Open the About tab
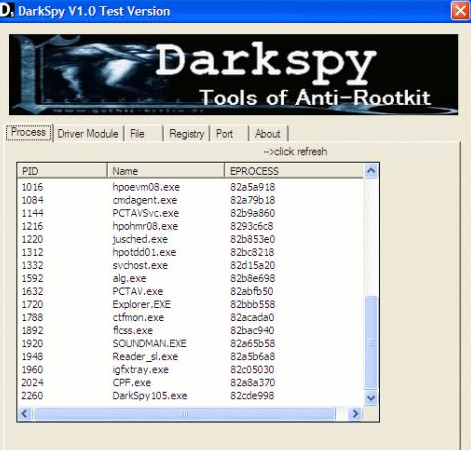471x450 pixels. (x=268, y=134)
